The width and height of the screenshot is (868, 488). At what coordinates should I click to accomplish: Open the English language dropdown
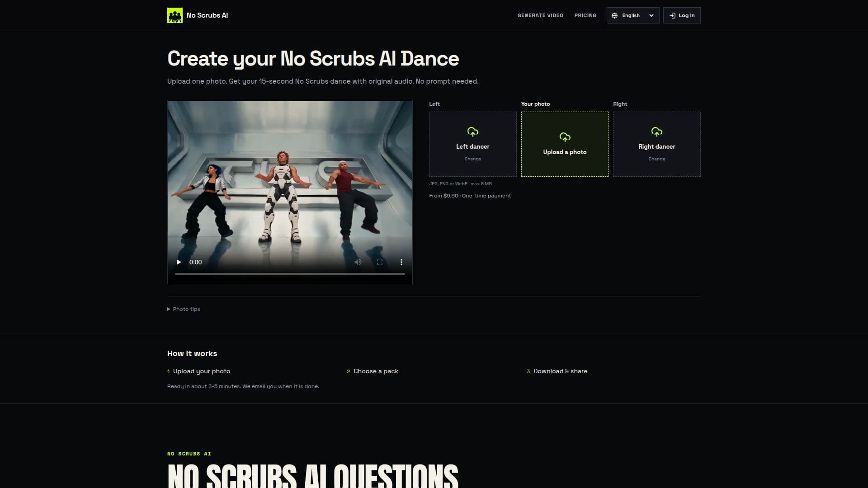click(633, 15)
